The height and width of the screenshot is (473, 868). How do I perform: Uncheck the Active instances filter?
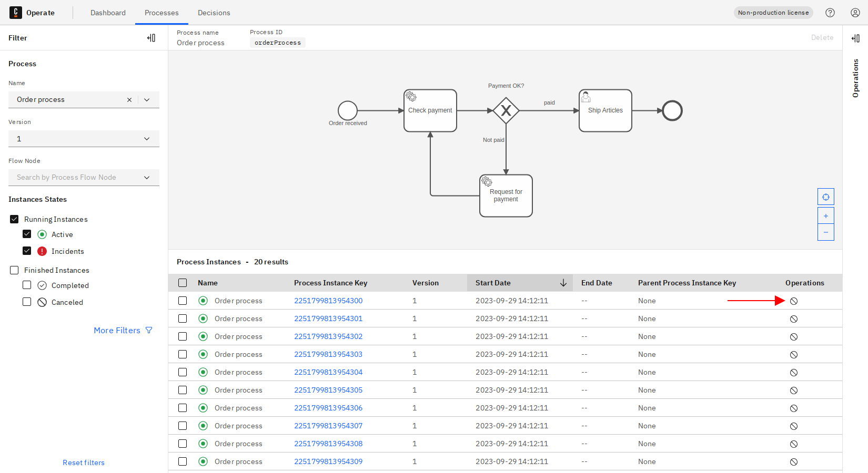coord(27,234)
